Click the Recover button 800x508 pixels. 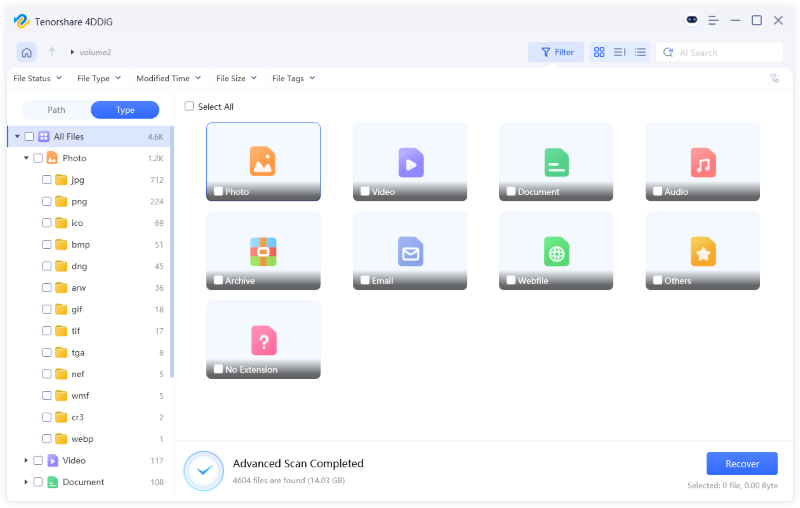[742, 464]
